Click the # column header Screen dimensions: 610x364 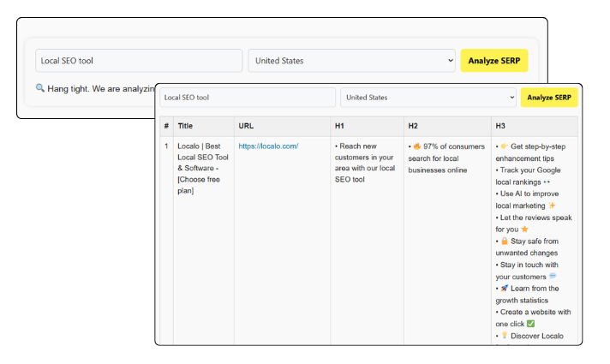(166, 126)
